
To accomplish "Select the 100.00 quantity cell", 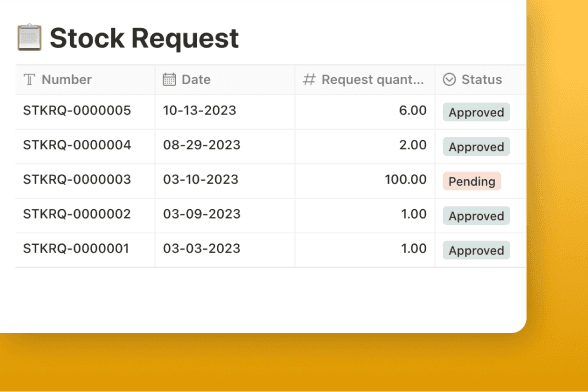I will tap(365, 181).
